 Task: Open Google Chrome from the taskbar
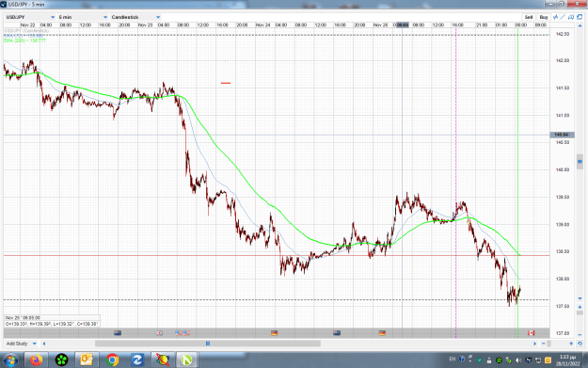tap(112, 360)
